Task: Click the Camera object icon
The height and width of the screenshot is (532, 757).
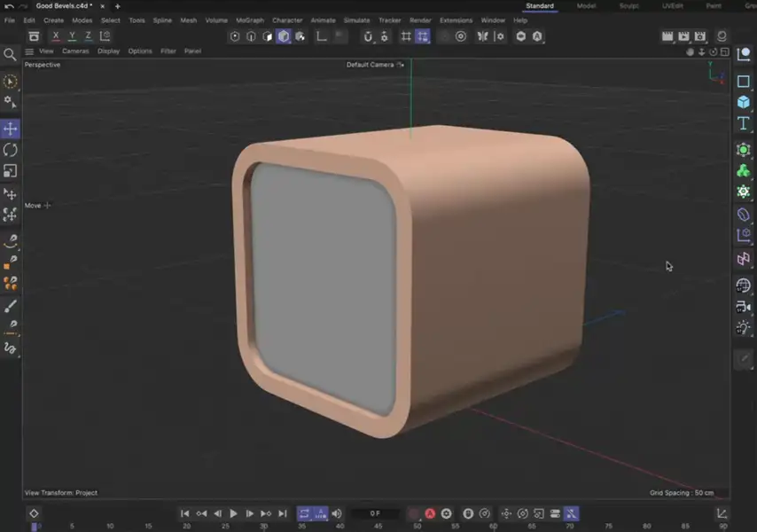Action: tap(744, 307)
